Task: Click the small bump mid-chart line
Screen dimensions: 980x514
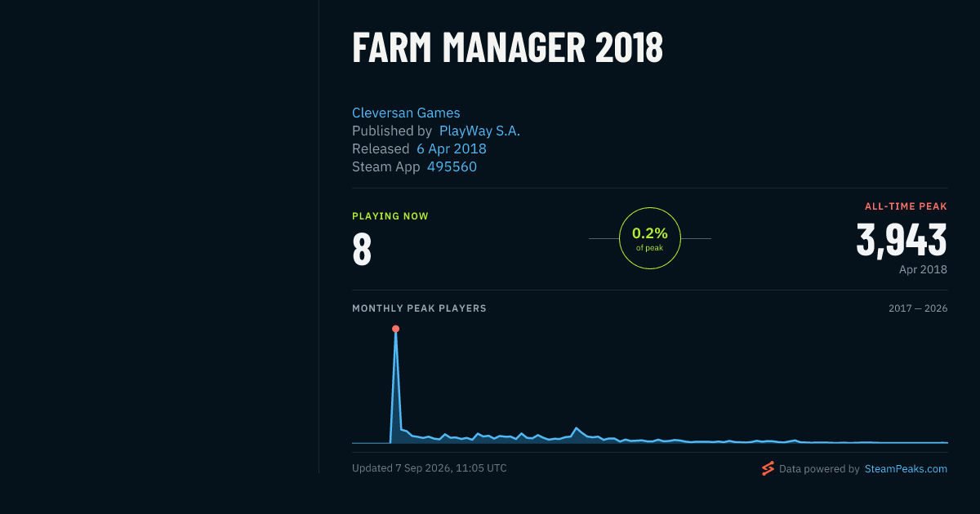Action: tap(577, 428)
